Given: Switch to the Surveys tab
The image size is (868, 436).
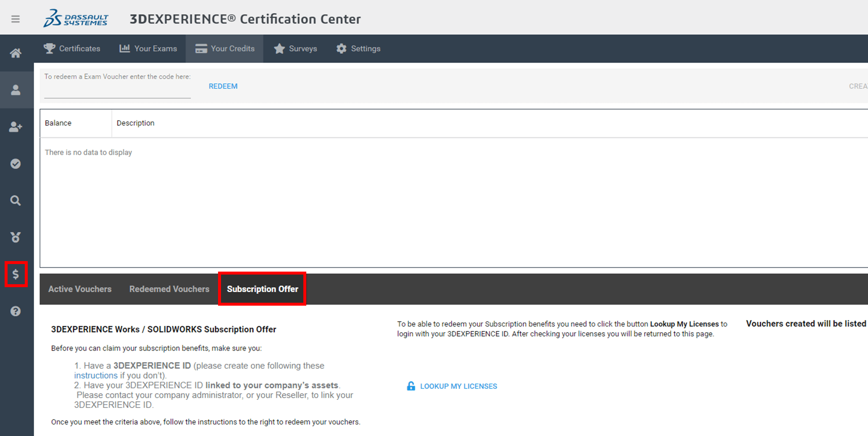Looking at the screenshot, I should point(295,49).
